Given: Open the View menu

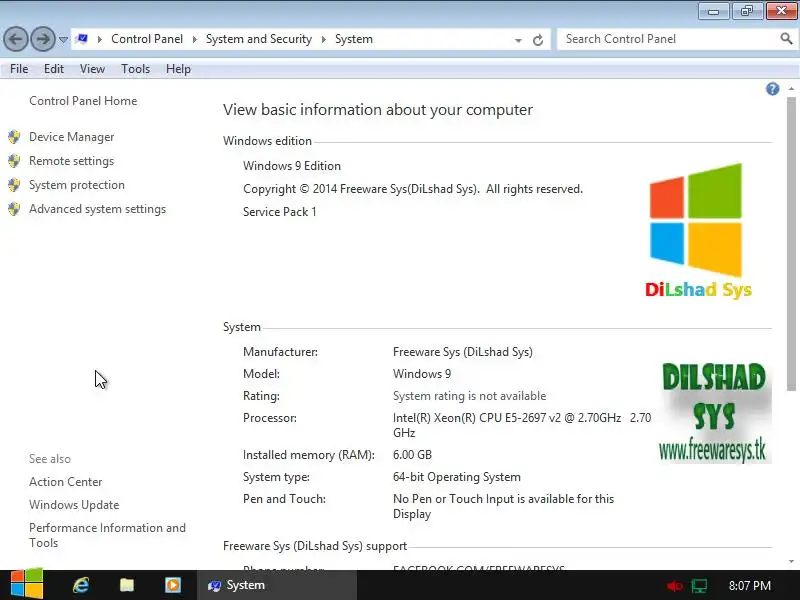Looking at the screenshot, I should coord(92,69).
